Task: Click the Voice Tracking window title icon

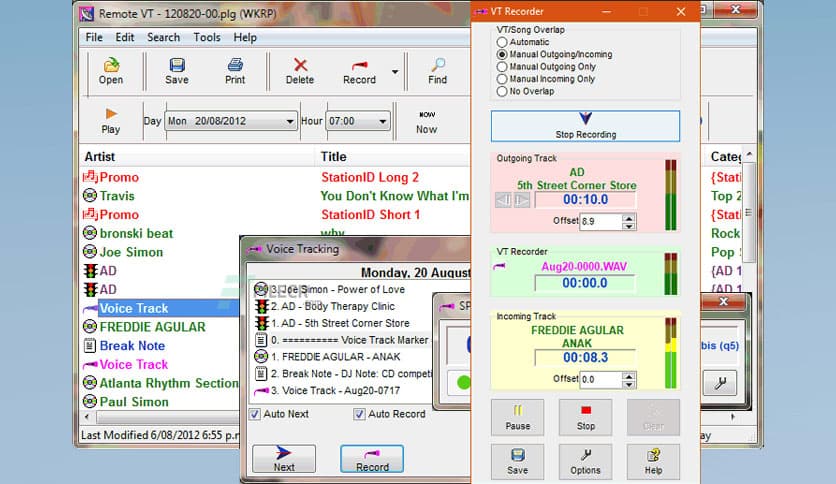Action: pos(255,249)
